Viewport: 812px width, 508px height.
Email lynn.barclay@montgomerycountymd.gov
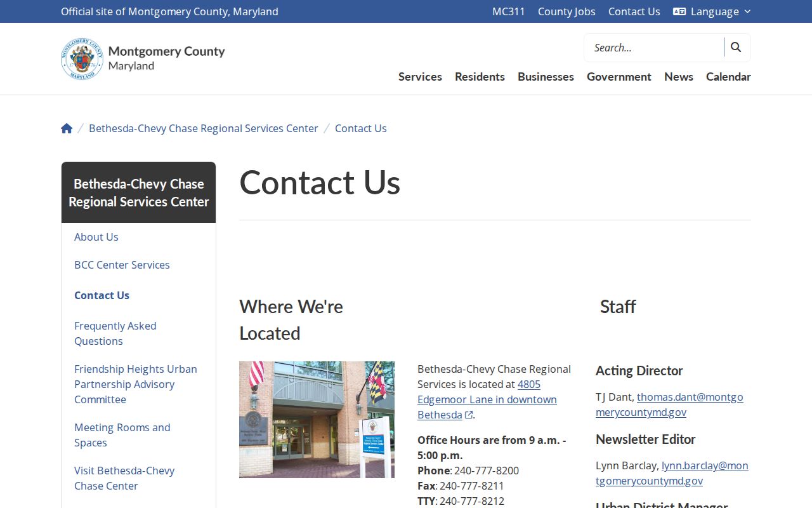pyautogui.click(x=672, y=473)
